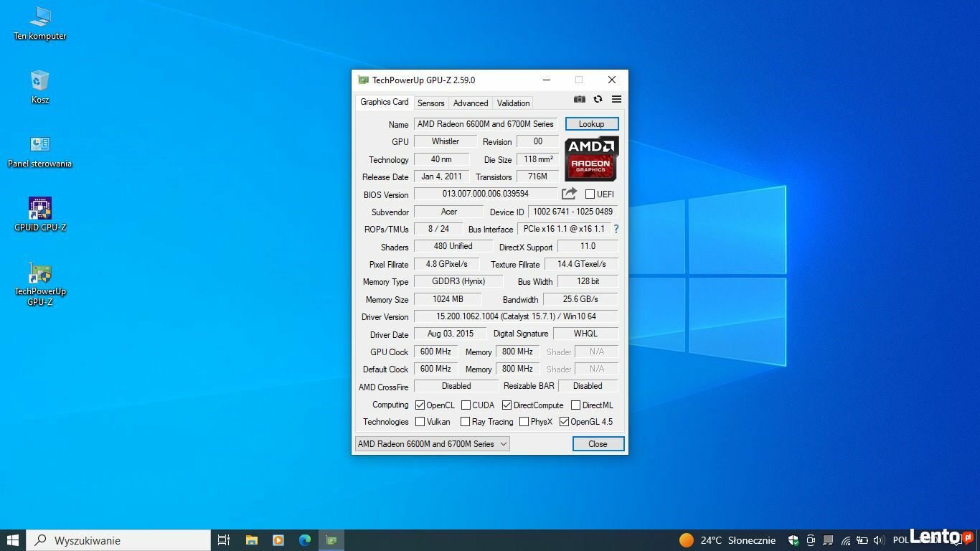Click the GPU Name field
The height and width of the screenshot is (551, 980).
pos(486,124)
